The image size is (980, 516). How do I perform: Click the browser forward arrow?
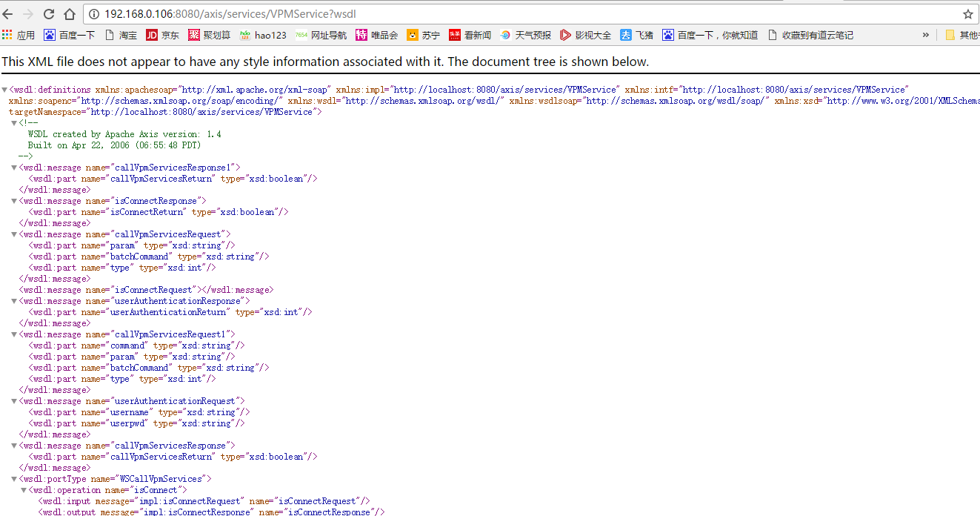pyautogui.click(x=28, y=14)
